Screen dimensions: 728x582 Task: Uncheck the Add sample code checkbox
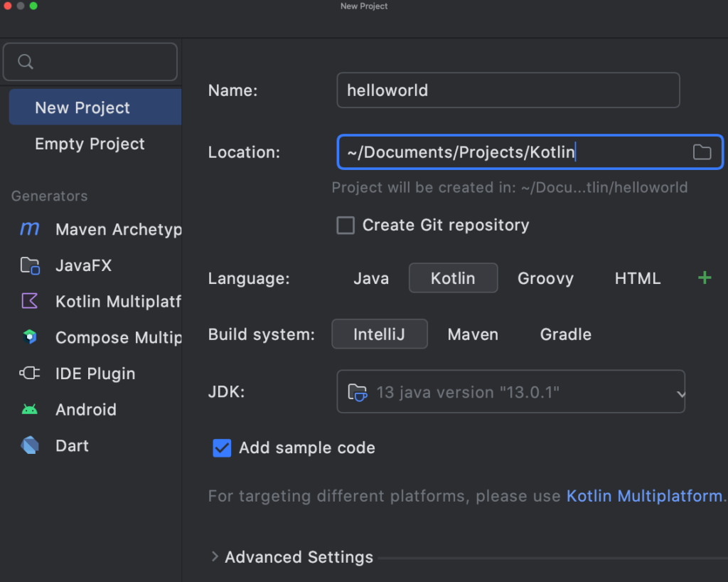click(222, 448)
